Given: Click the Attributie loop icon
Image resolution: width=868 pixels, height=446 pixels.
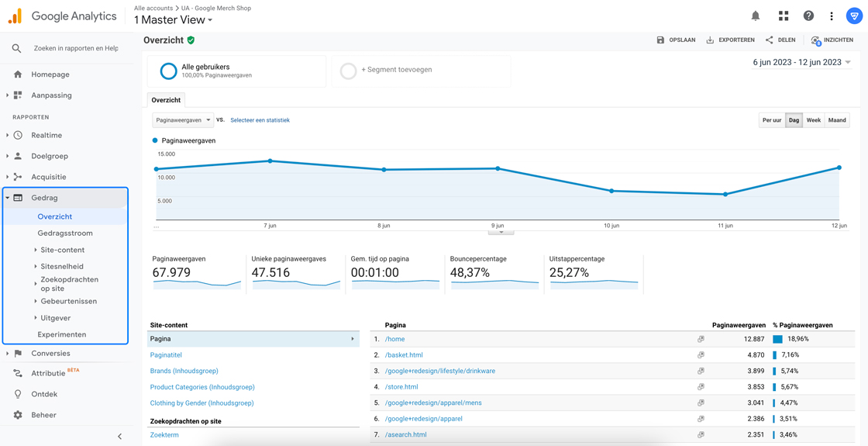Looking at the screenshot, I should [x=18, y=373].
